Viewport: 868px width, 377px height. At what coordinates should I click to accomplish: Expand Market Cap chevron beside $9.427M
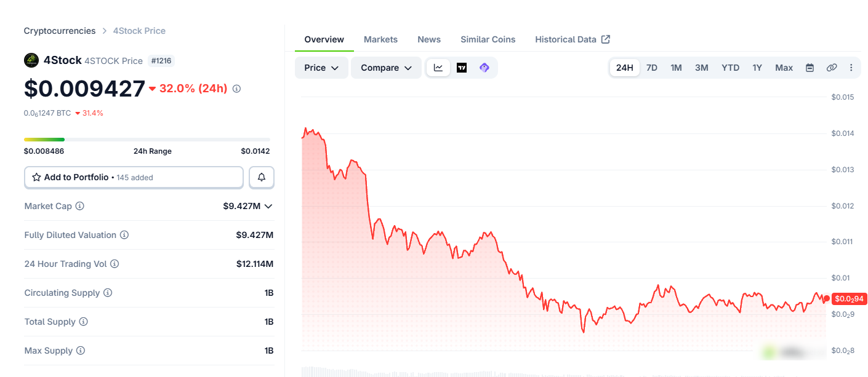pyautogui.click(x=268, y=206)
